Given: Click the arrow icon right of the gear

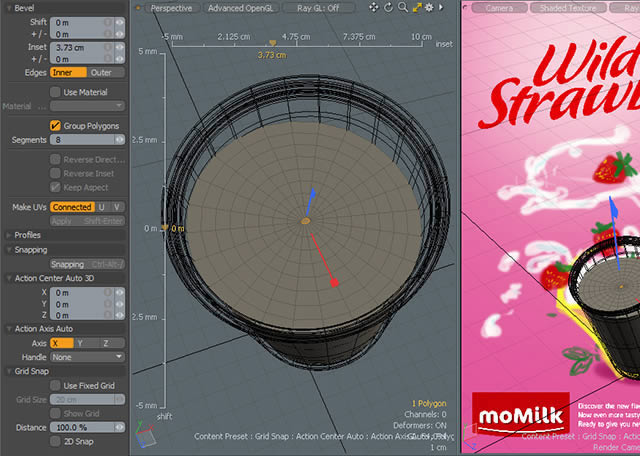Looking at the screenshot, I should (x=441, y=7).
